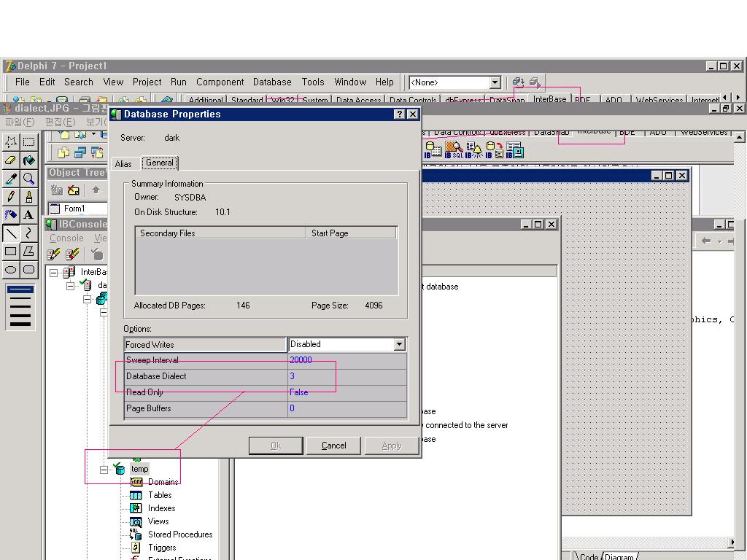Click the register server icon in IBConsole toolbar

point(53,254)
